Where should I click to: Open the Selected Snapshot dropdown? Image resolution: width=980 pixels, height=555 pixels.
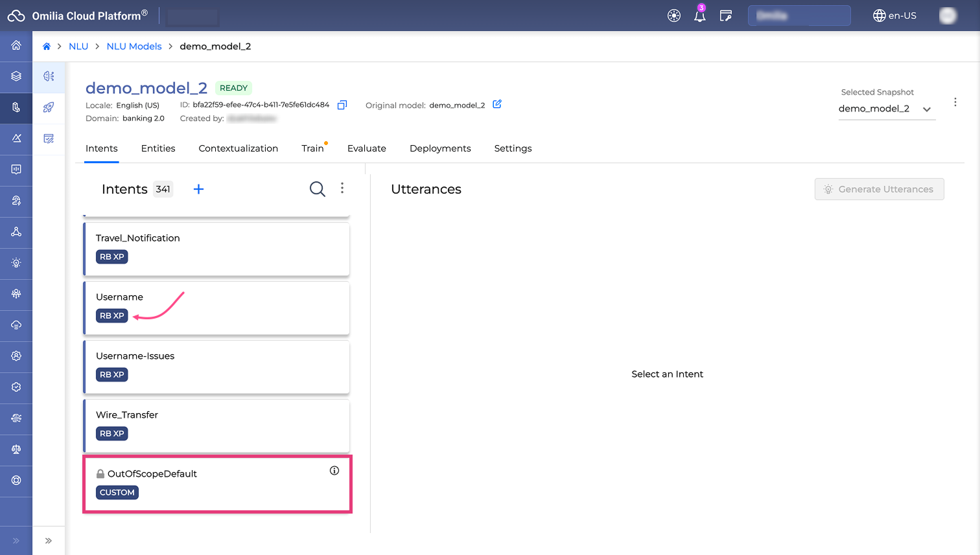(x=887, y=109)
